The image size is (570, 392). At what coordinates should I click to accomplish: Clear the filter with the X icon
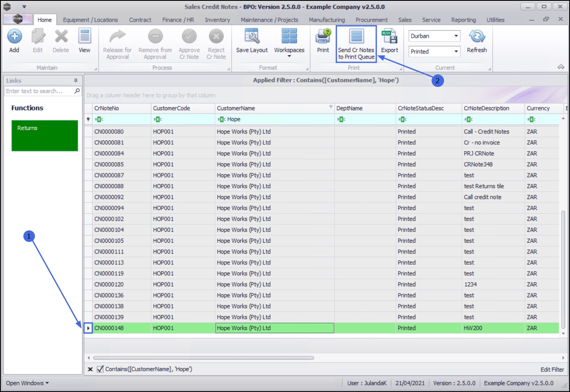(90, 369)
